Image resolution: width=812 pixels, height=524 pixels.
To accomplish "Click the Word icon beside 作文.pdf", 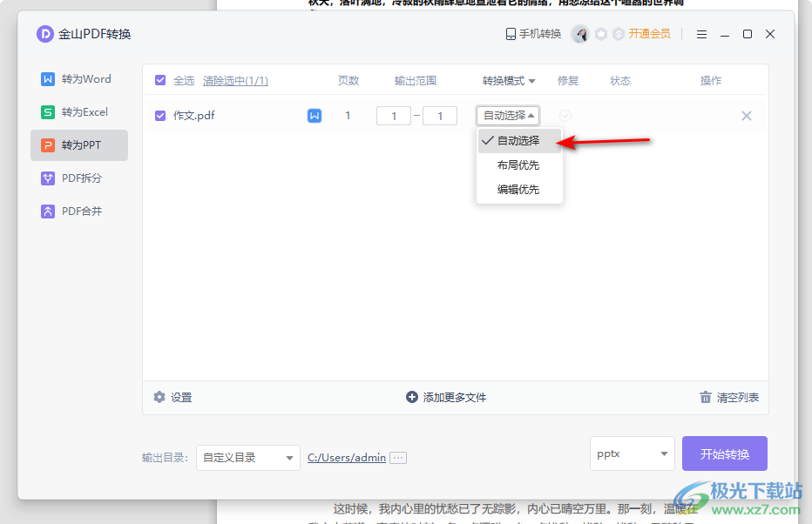I will 315,116.
